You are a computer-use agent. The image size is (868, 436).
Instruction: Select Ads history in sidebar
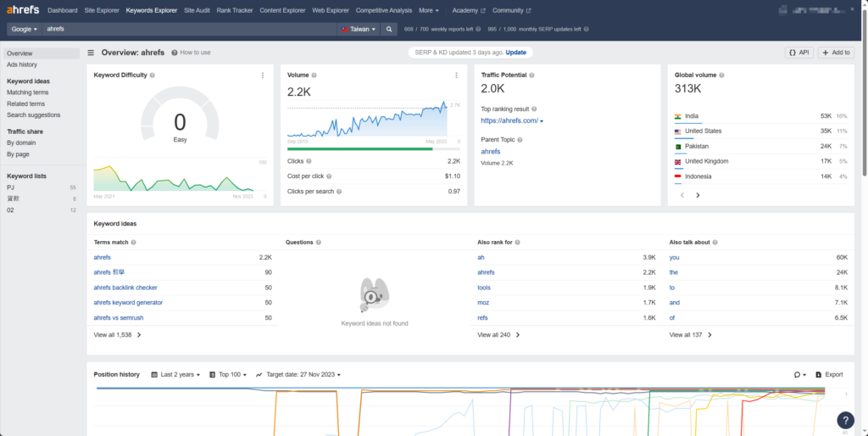(x=22, y=64)
